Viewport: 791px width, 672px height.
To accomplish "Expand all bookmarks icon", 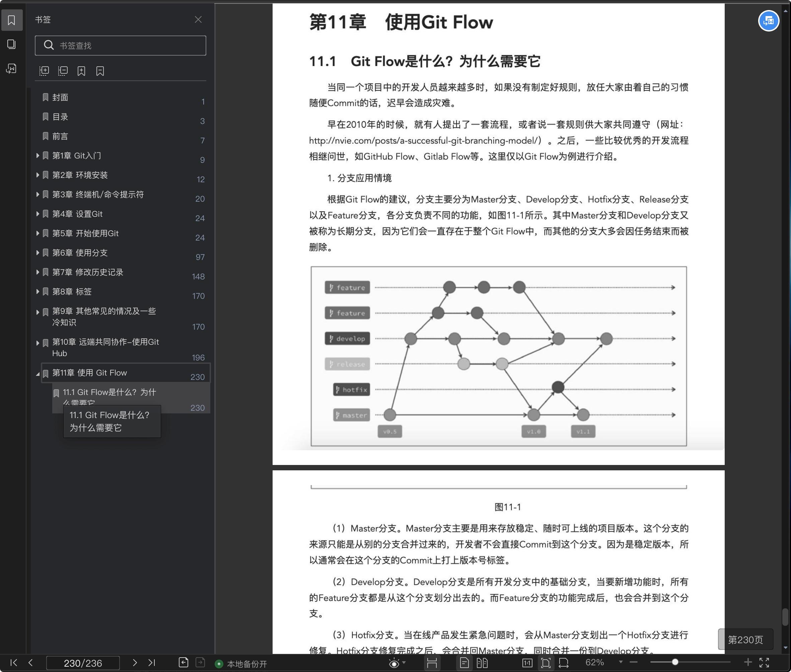I will [44, 71].
